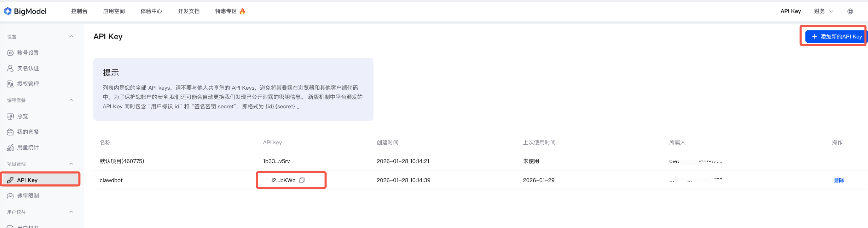Click the 我的套餐 package icon
This screenshot has height=228, width=868.
pyautogui.click(x=10, y=132)
